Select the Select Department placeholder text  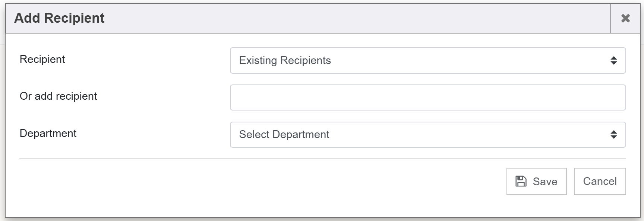284,135
